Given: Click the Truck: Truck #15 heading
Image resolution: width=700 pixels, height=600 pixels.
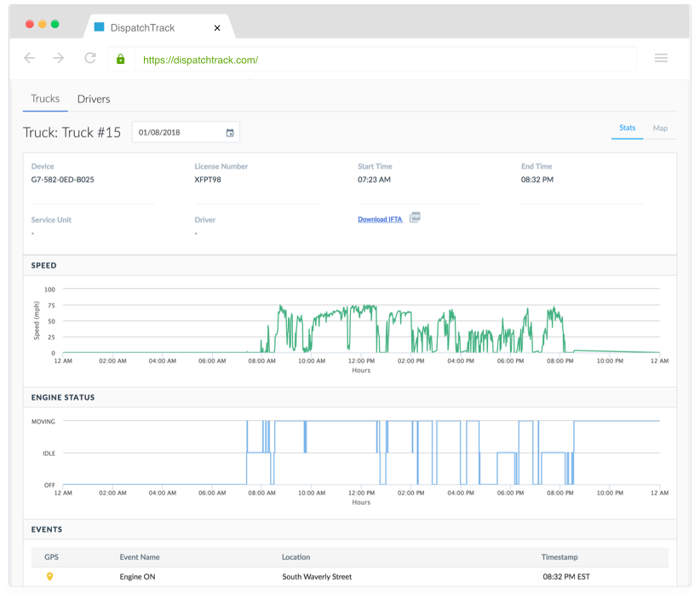Looking at the screenshot, I should pyautogui.click(x=72, y=133).
